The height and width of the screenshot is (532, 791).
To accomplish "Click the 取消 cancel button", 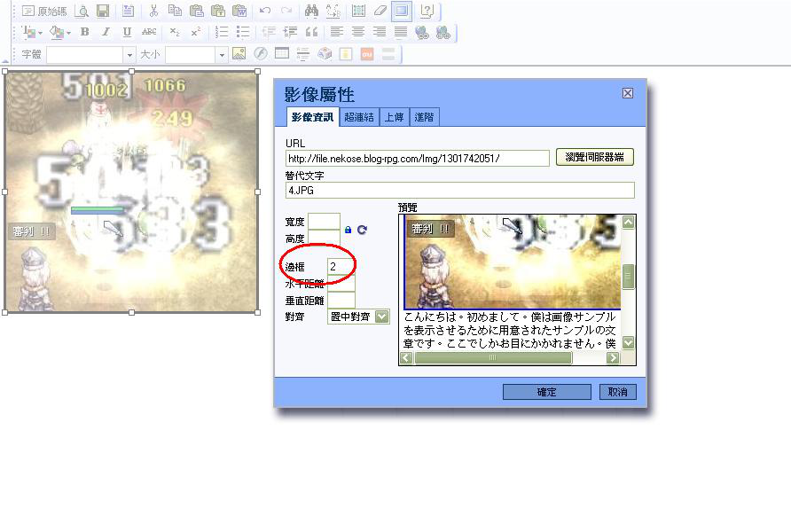I will [617, 392].
